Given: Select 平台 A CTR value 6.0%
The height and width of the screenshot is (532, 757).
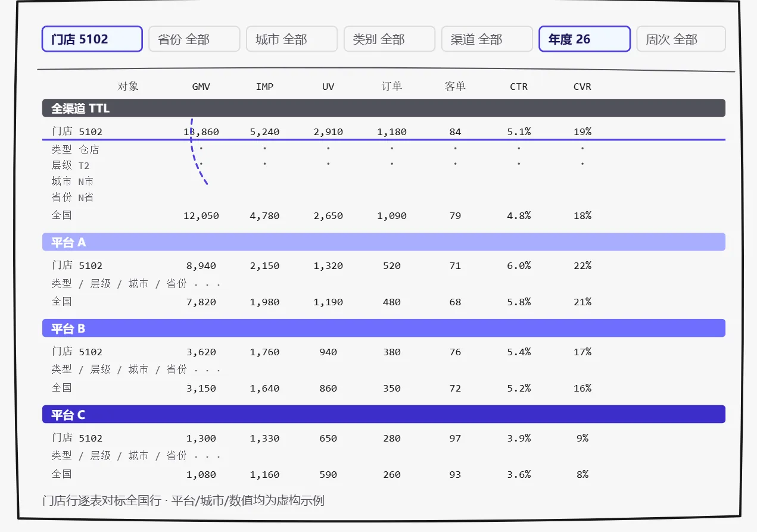Looking at the screenshot, I should pos(519,266).
